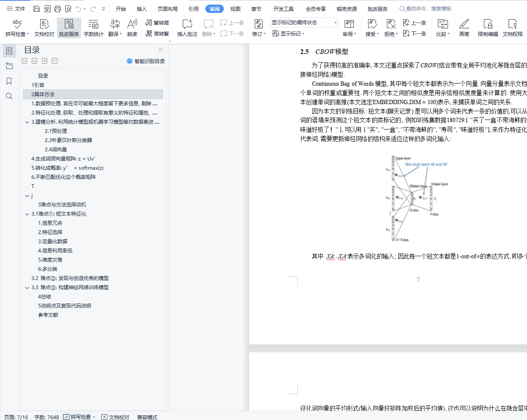Screen dimensions: 527x420
Task: Switch to the 开发工具 tab
Action: 284,9
